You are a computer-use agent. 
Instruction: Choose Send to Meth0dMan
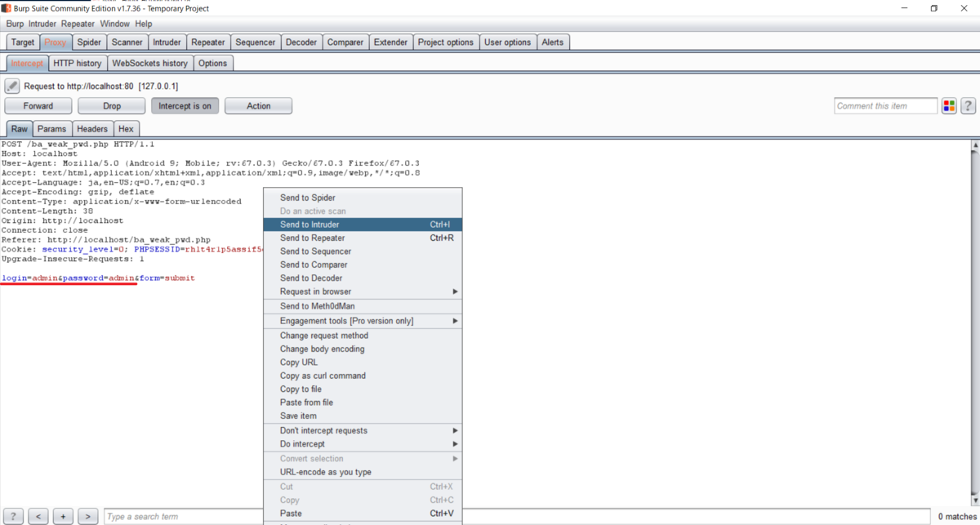pos(363,306)
